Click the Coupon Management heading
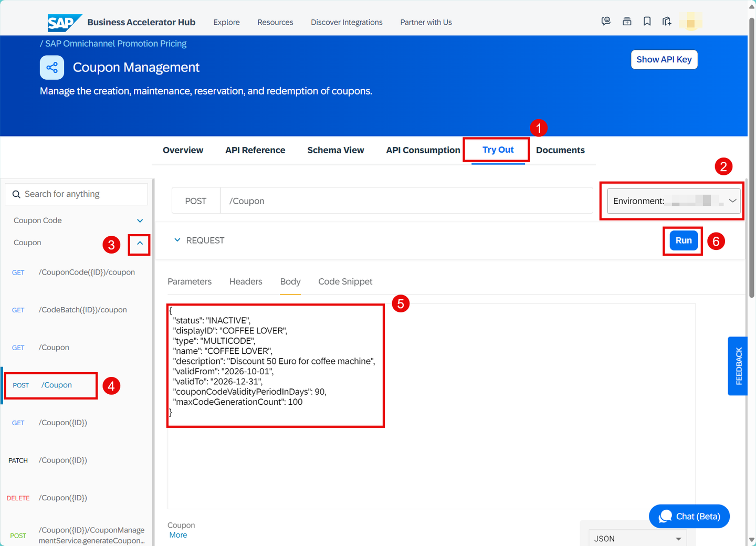 pos(136,67)
